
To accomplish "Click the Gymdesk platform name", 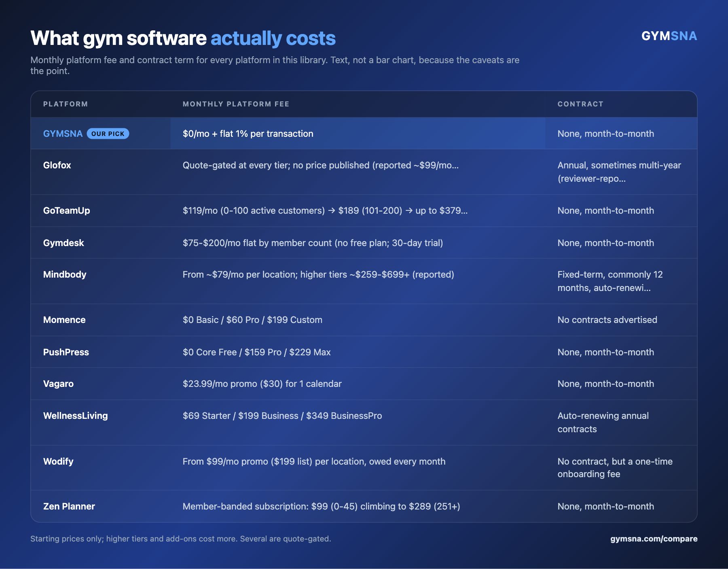I will [63, 243].
